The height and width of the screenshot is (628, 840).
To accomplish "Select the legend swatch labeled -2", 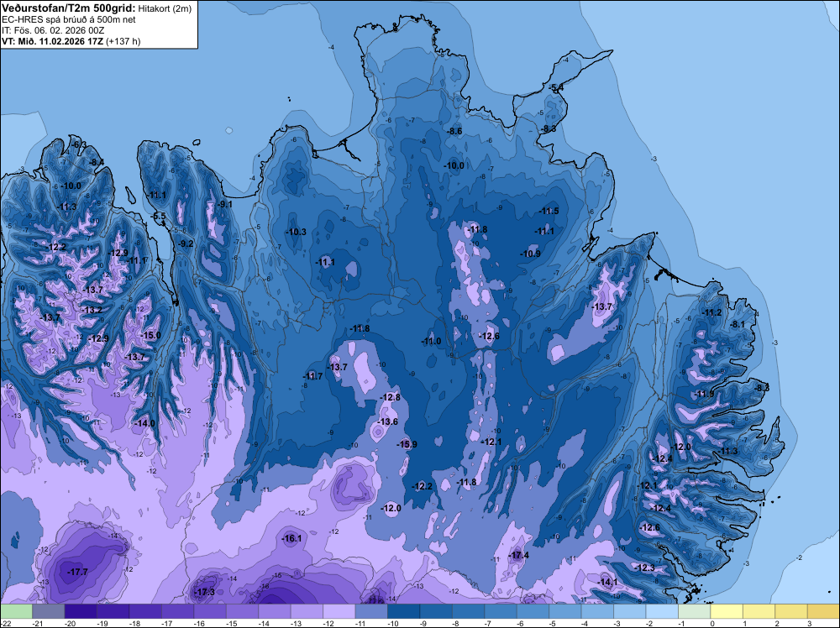I will [x=662, y=611].
